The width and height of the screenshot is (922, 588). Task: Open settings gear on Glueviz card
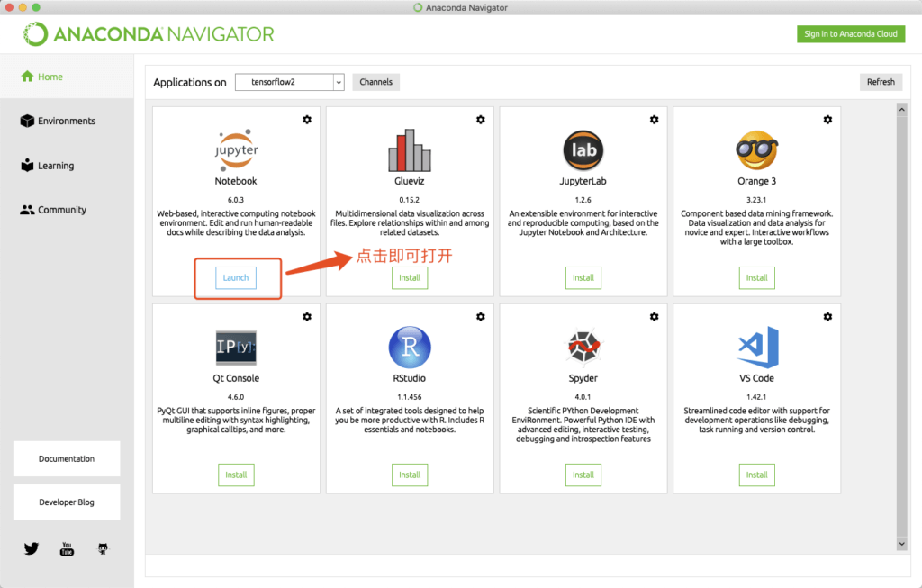(x=481, y=120)
